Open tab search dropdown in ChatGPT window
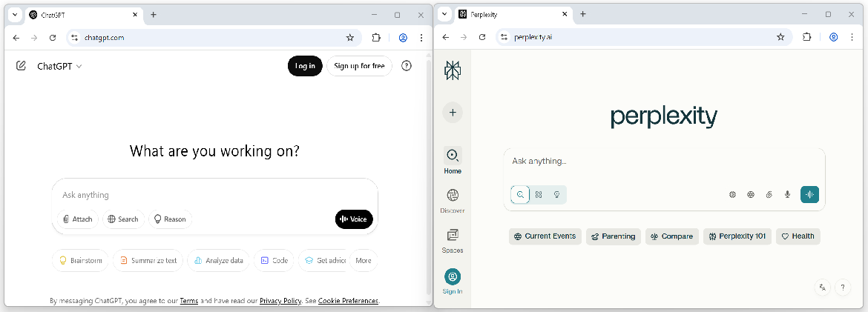The height and width of the screenshot is (312, 868). 15,14
